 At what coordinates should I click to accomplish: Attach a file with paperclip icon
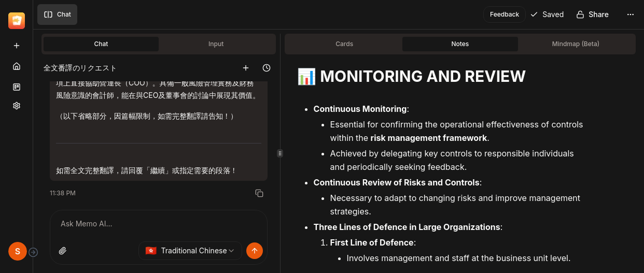(x=63, y=251)
